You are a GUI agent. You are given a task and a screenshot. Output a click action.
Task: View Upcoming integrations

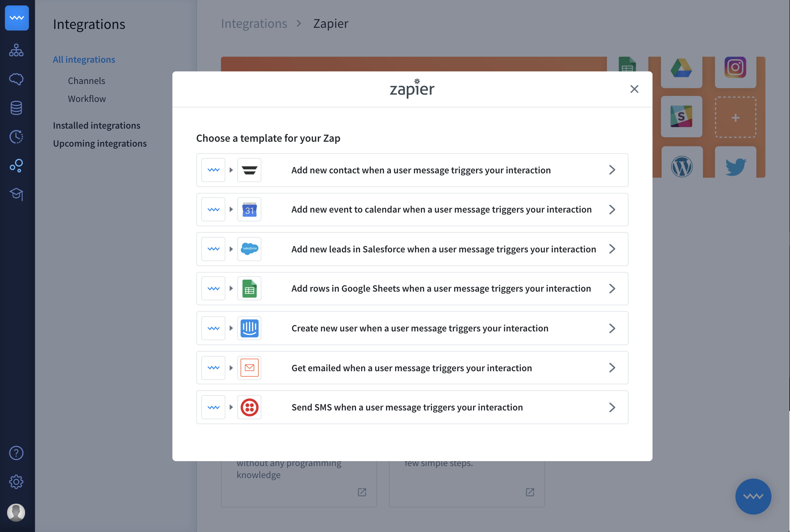(x=100, y=143)
